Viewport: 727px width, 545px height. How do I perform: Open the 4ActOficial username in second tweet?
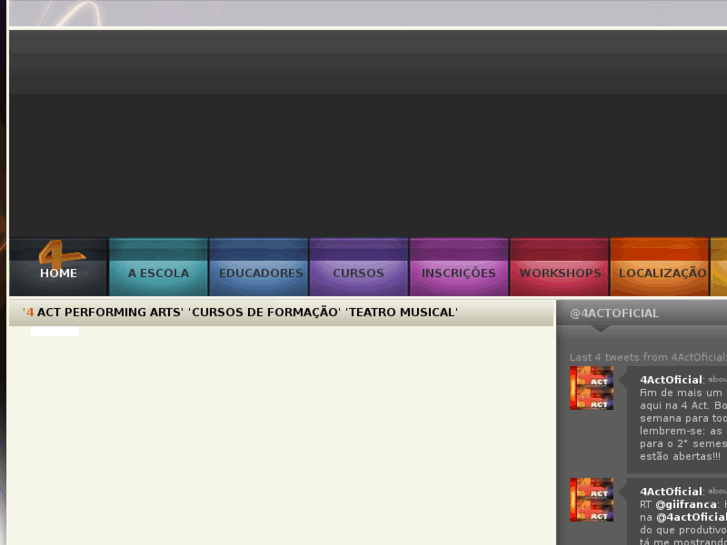coord(671,491)
